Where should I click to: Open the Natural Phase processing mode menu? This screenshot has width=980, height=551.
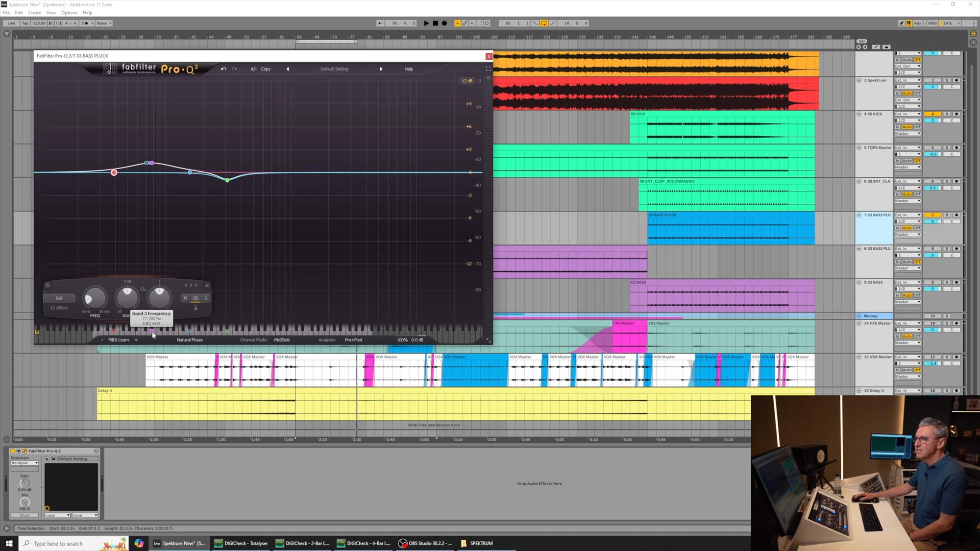coord(190,340)
